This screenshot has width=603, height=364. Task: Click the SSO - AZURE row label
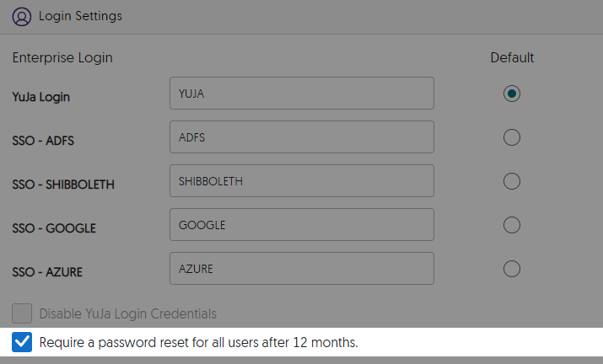[x=47, y=272]
